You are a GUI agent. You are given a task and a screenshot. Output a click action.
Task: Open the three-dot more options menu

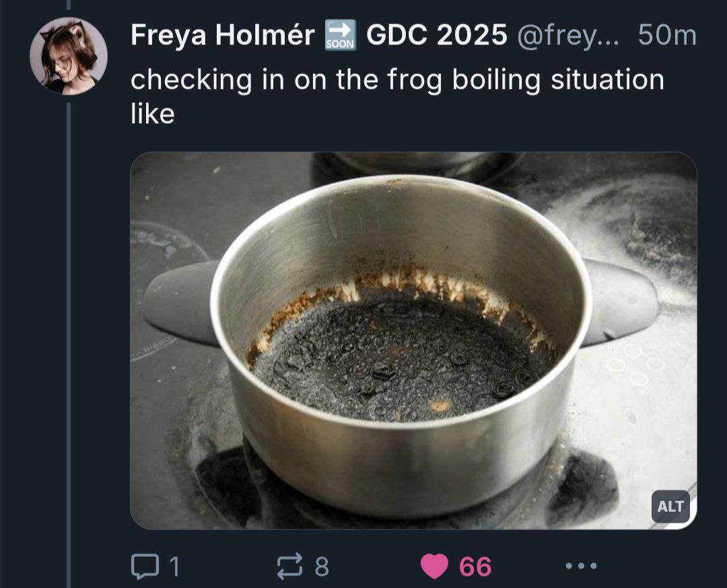[581, 566]
